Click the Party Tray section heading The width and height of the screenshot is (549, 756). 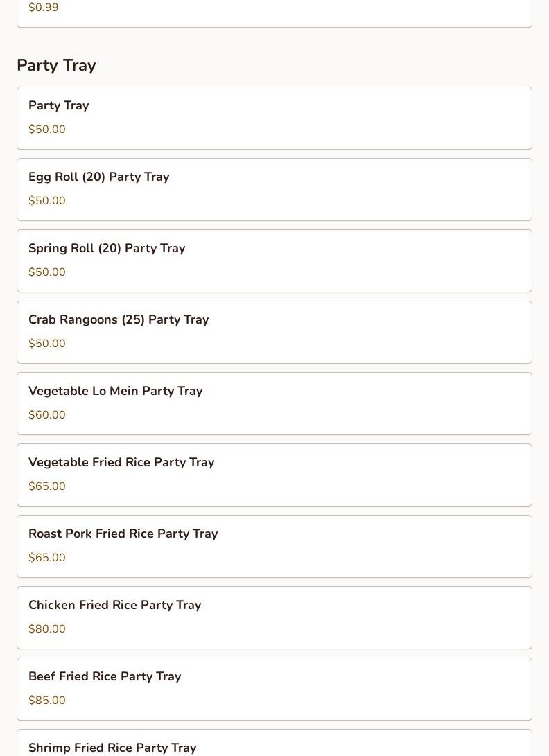click(56, 65)
